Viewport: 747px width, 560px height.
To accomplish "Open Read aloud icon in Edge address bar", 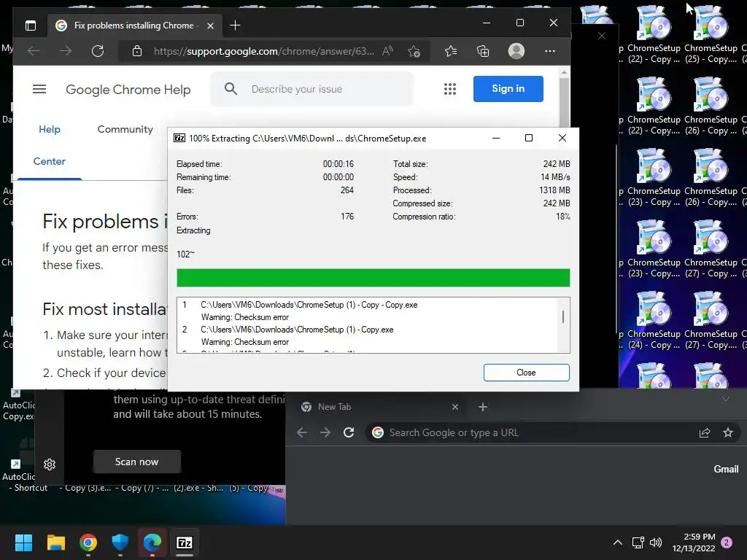I will click(x=387, y=51).
